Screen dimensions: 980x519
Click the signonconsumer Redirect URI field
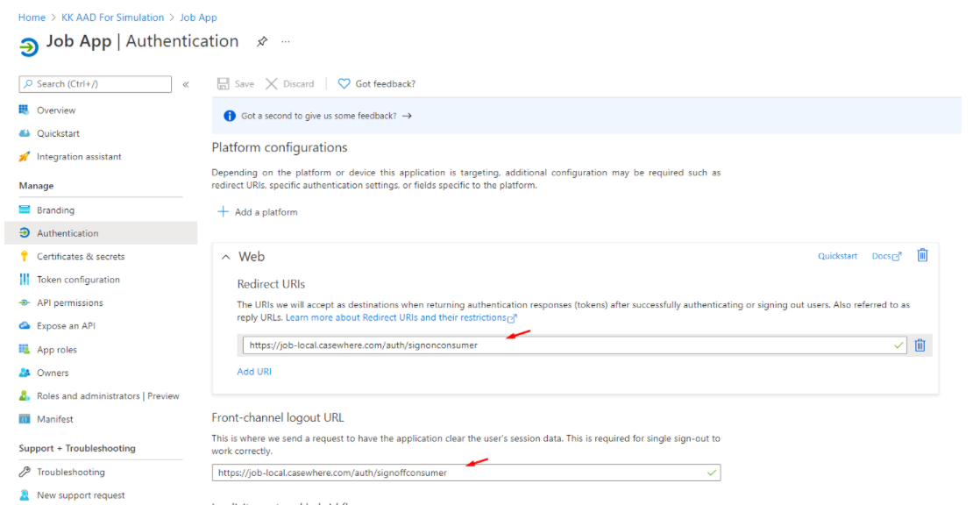pos(574,345)
